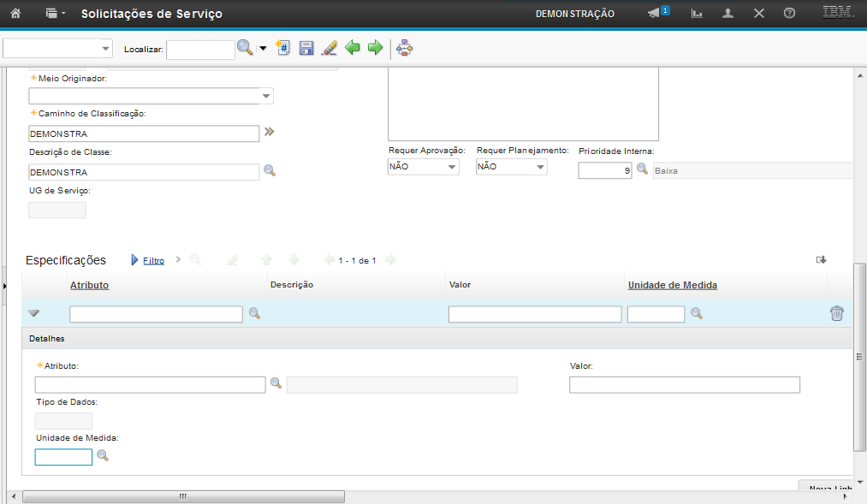Image resolution: width=867 pixels, height=504 pixels.
Task: Click the new record icon in toolbar
Action: pos(283,49)
